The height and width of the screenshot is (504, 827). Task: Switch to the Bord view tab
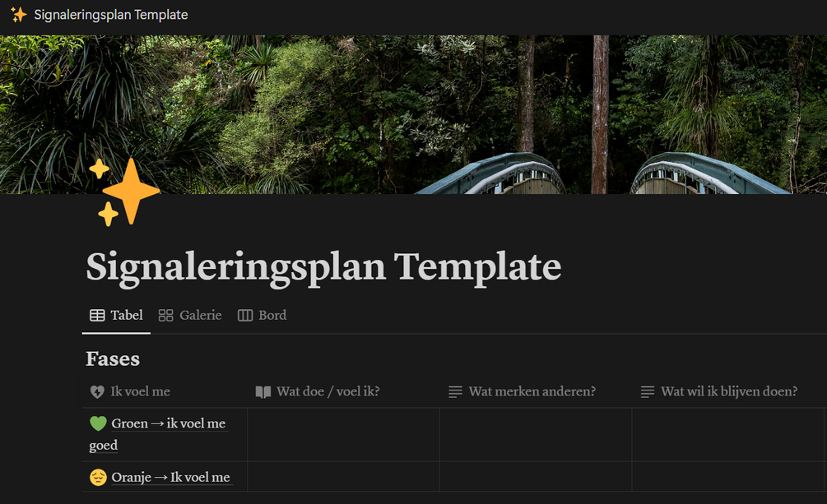tap(263, 315)
